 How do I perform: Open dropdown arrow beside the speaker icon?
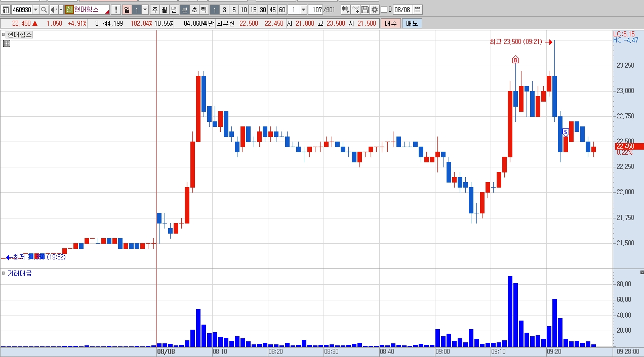pos(61,10)
